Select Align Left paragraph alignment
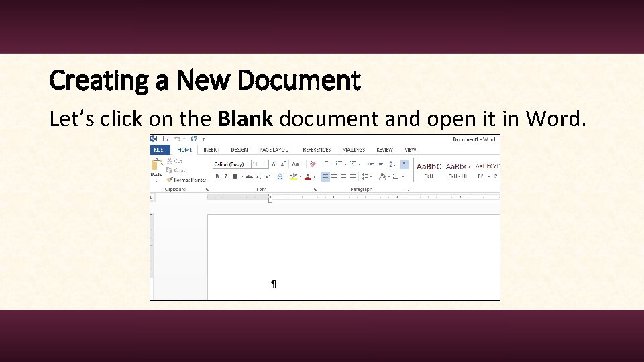Screen dimensions: 644x362 (x=325, y=176)
